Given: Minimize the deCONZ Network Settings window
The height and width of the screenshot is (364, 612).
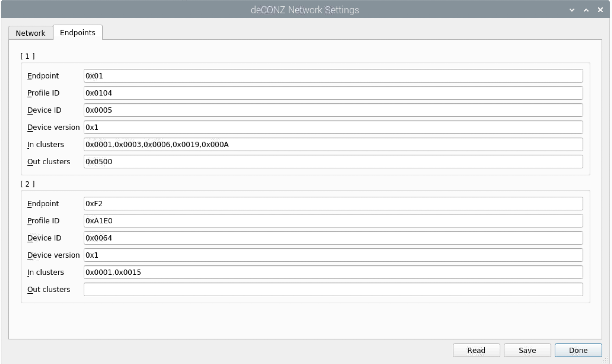Looking at the screenshot, I should (x=572, y=10).
